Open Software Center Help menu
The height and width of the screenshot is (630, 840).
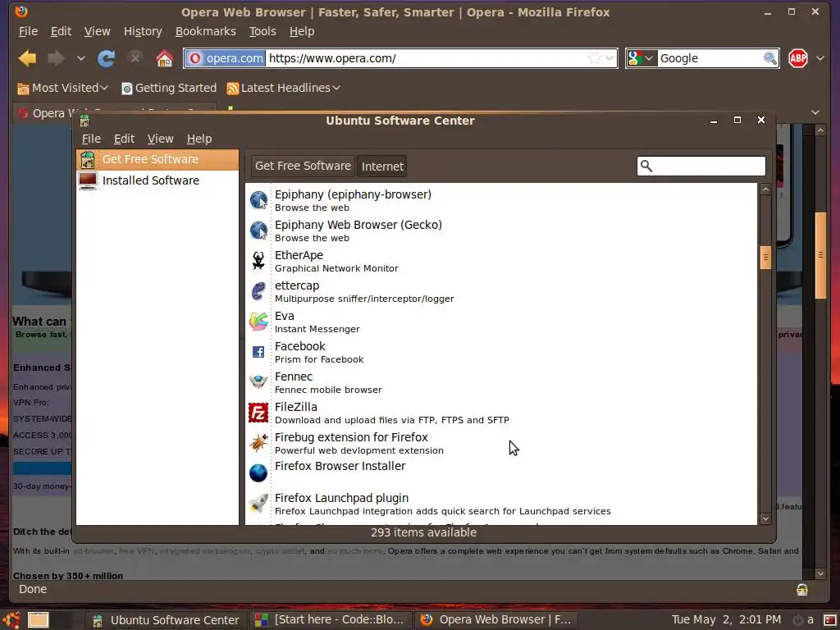click(x=199, y=139)
